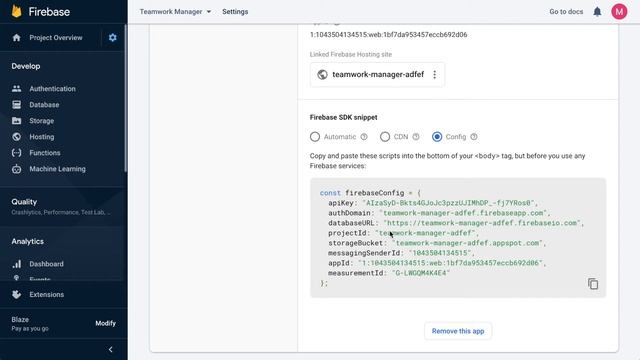Click the storageBucket value
Viewport: 640px width, 360px height.
click(467, 243)
